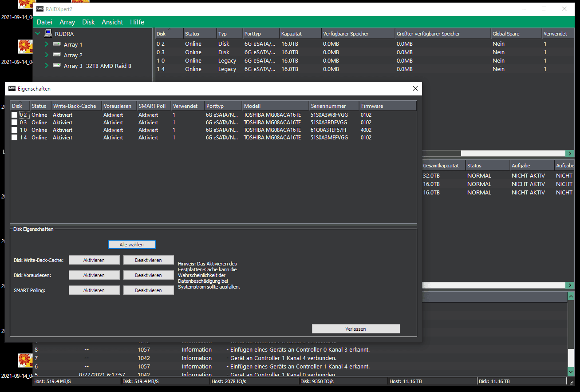
Task: Tick the checkbox for disk 0 3
Action: point(15,123)
